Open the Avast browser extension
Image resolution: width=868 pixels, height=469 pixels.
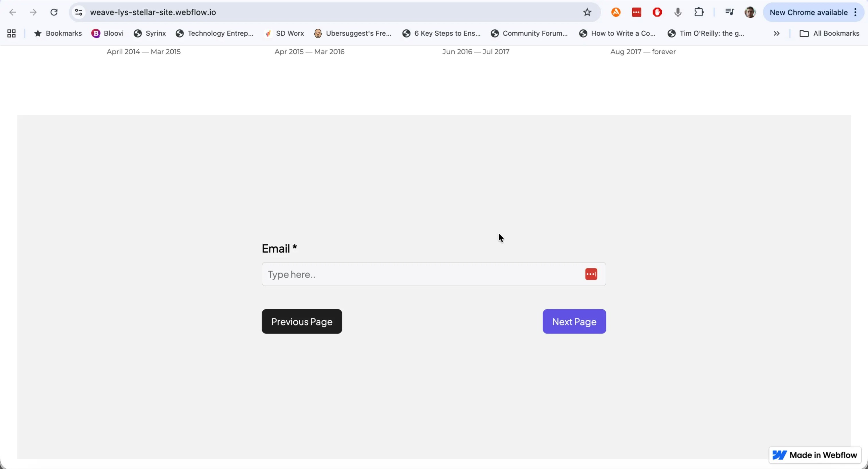click(616, 12)
